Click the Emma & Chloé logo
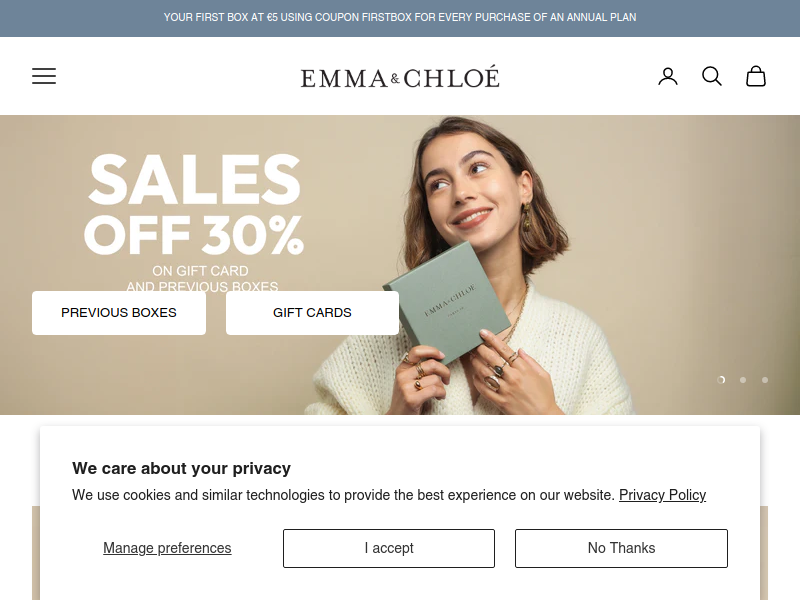The image size is (800, 600). point(400,77)
